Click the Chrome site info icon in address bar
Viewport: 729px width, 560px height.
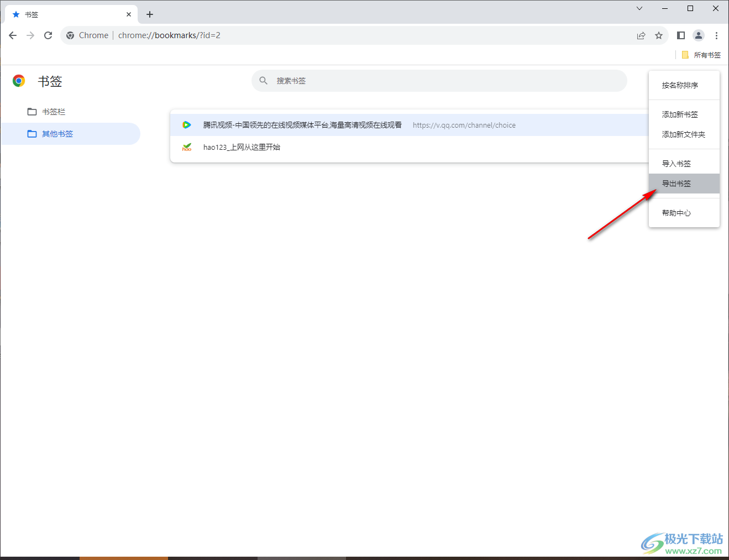pos(70,35)
